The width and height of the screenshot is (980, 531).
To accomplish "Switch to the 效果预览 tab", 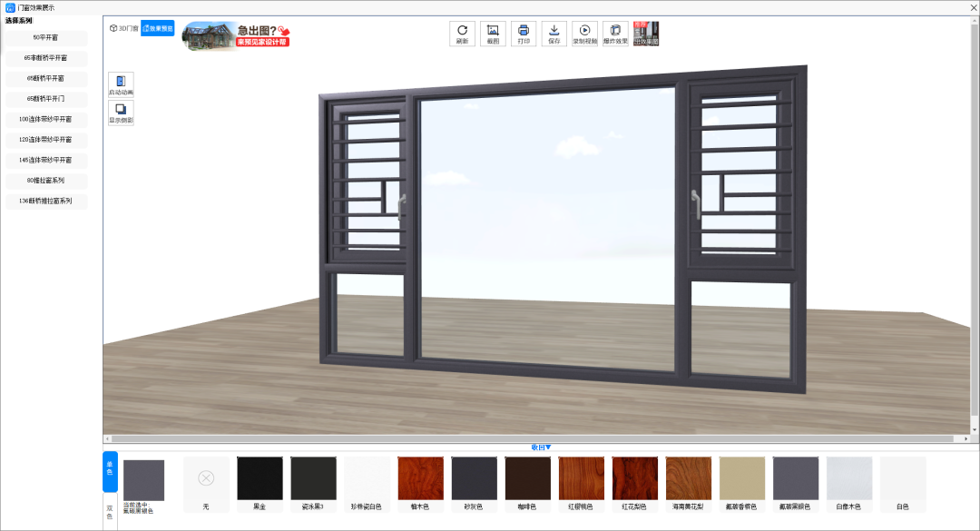I will point(158,28).
